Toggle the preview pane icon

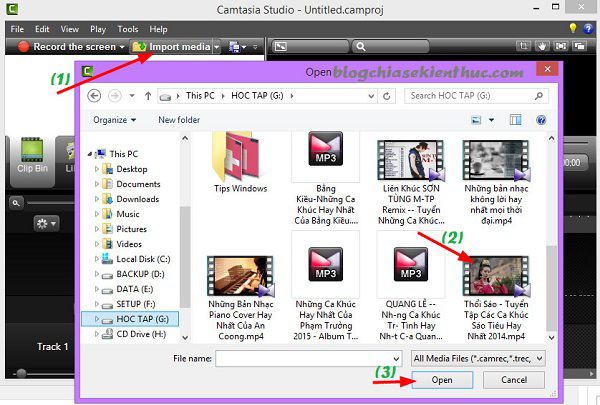coord(516,120)
